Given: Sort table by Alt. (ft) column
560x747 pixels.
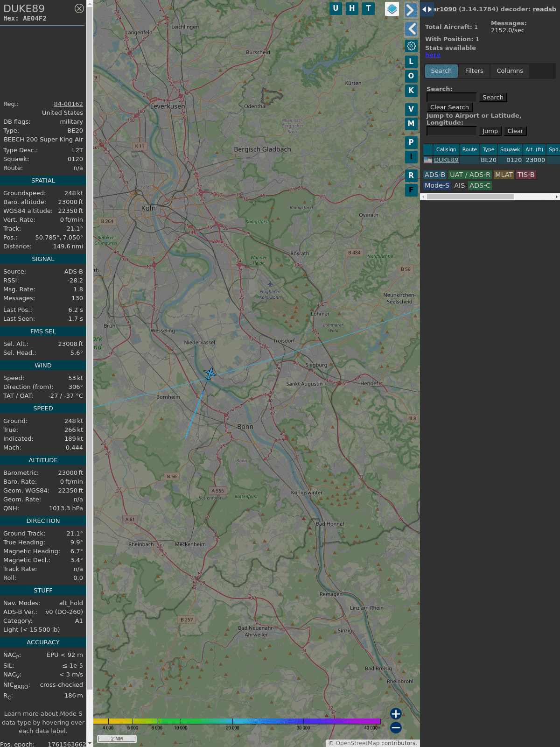Looking at the screenshot, I should point(534,149).
